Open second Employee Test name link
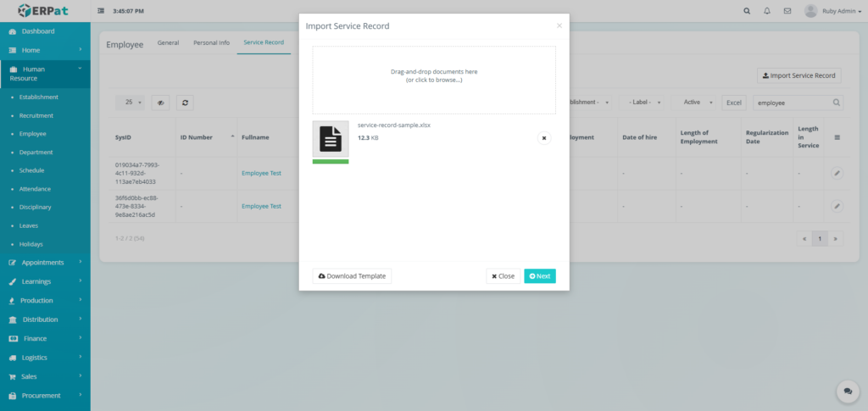The height and width of the screenshot is (411, 868). coord(261,206)
